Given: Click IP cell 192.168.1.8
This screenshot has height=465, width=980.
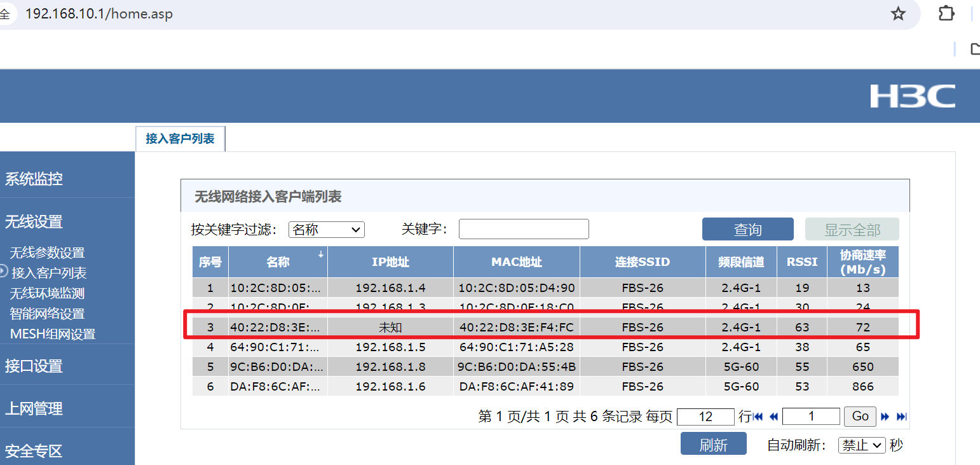Looking at the screenshot, I should tap(390, 367).
